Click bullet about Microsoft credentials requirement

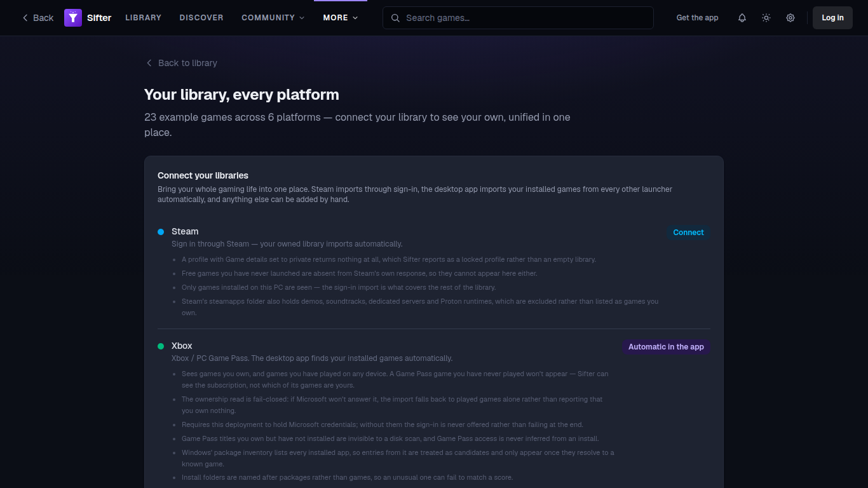383,424
